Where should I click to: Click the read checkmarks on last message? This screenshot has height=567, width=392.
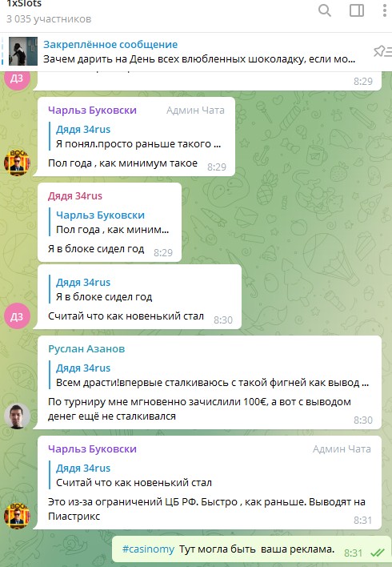[x=378, y=553]
